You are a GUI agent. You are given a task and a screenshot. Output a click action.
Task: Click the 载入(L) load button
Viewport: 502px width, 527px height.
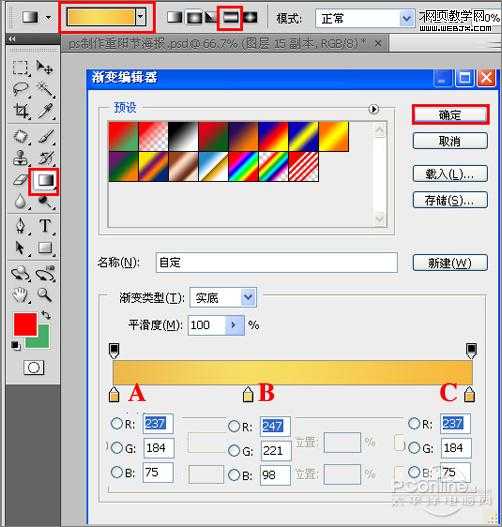[x=450, y=173]
